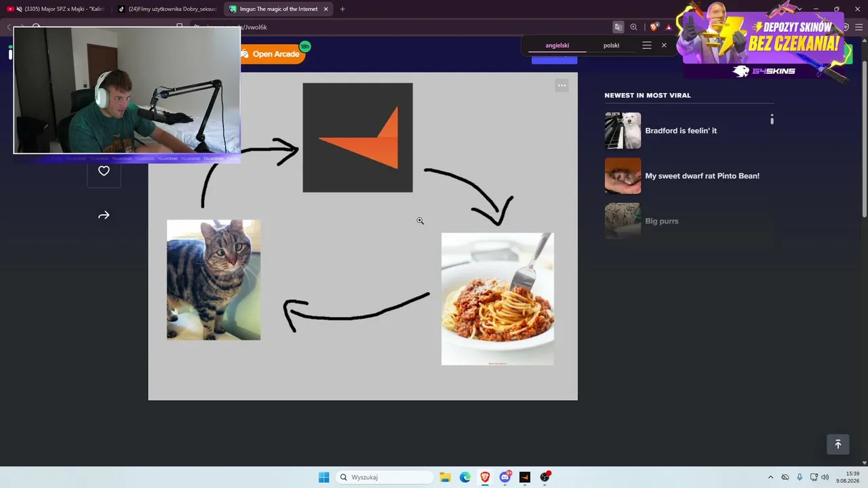
Task: Open the image options three-dot menu
Action: point(561,85)
